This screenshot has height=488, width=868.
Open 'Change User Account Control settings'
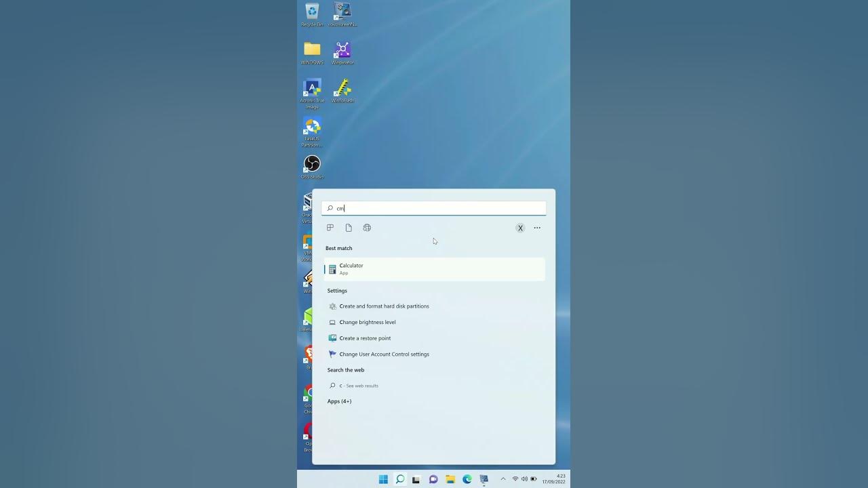(x=384, y=354)
